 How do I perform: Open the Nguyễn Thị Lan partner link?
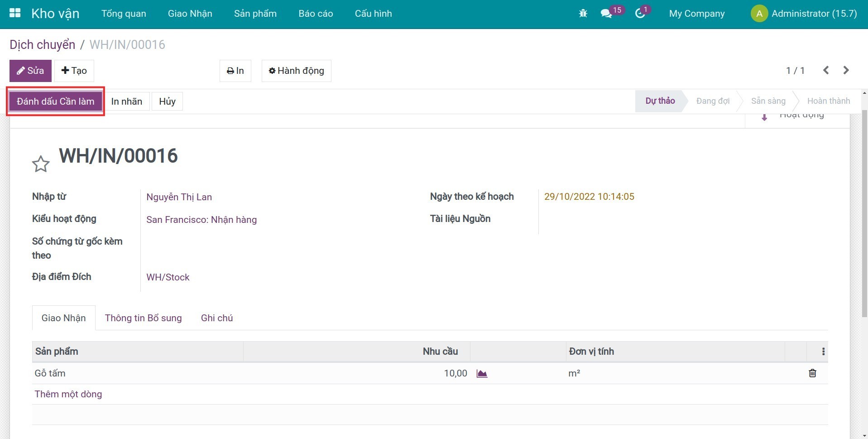(x=179, y=197)
